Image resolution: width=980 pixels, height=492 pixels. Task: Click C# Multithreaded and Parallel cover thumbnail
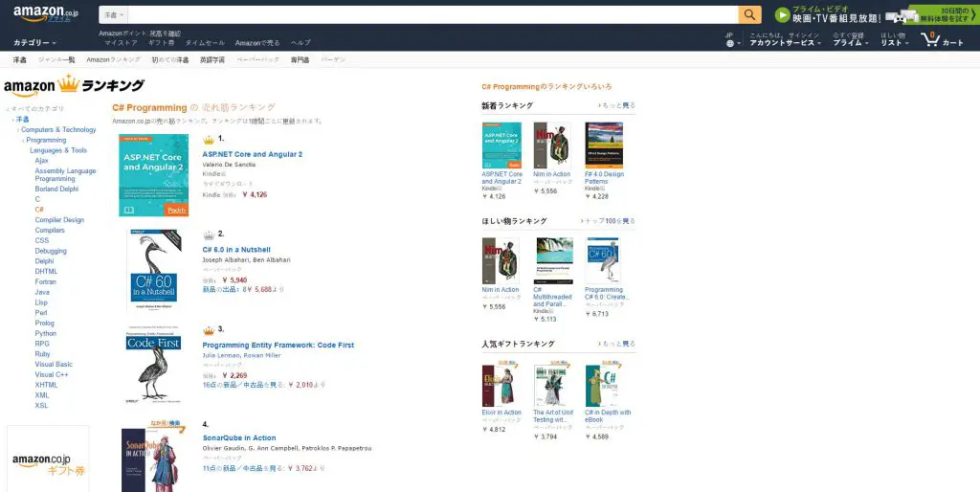[x=554, y=261]
